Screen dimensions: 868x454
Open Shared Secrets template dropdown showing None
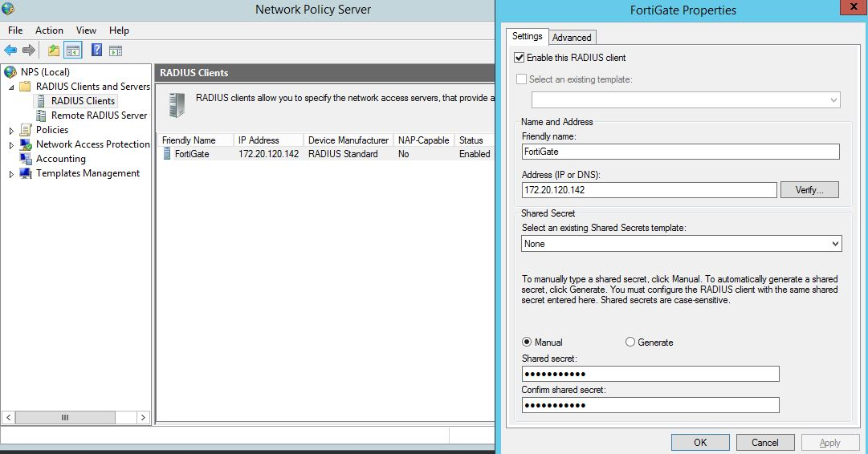pos(682,244)
